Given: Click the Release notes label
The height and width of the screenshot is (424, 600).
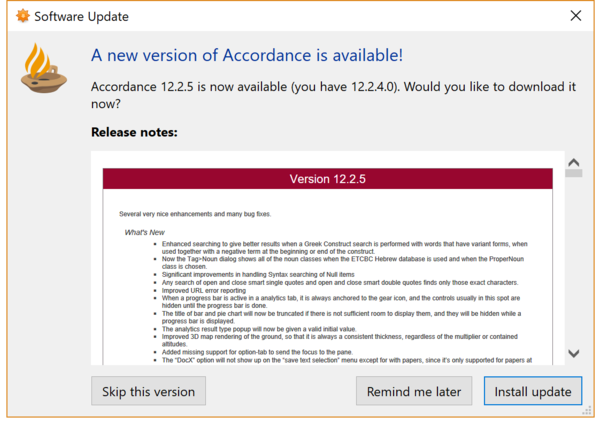Looking at the screenshot, I should point(134,131).
